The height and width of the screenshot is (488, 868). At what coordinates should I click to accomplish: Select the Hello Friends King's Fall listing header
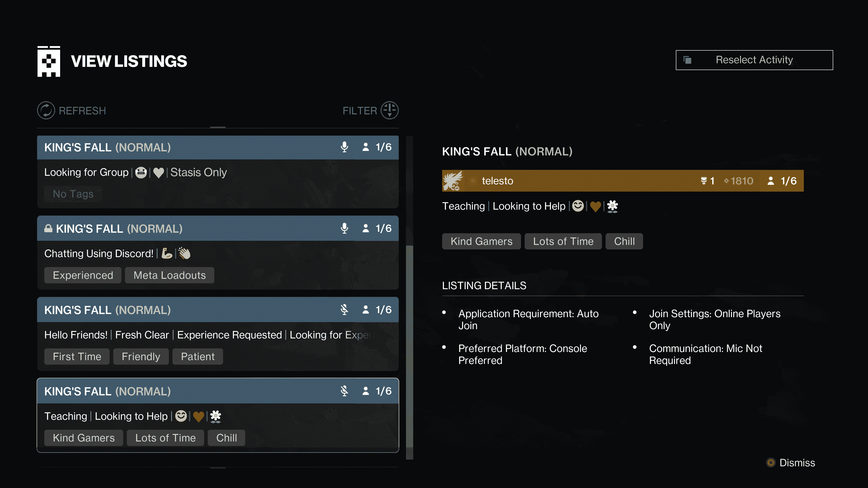[x=218, y=310]
